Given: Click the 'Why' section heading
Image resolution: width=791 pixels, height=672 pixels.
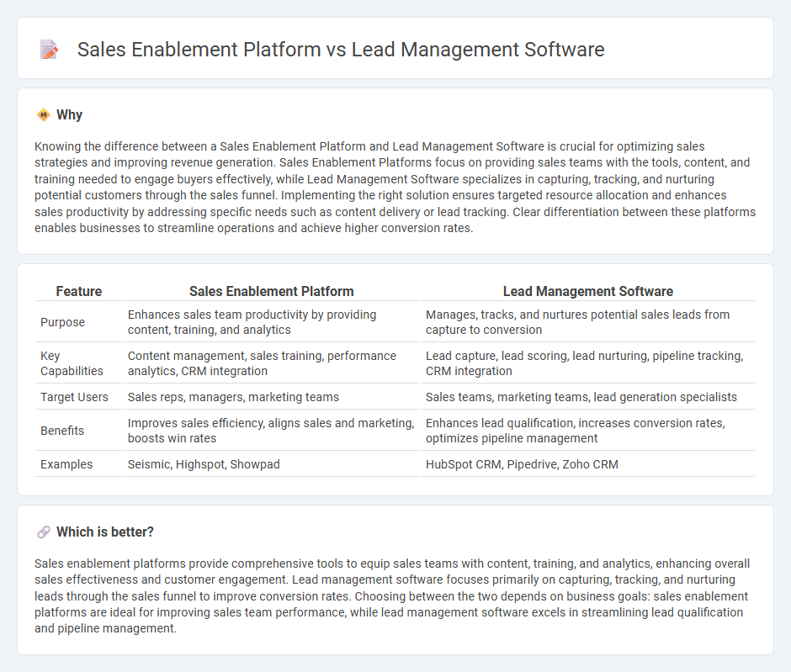Looking at the screenshot, I should (x=70, y=115).
